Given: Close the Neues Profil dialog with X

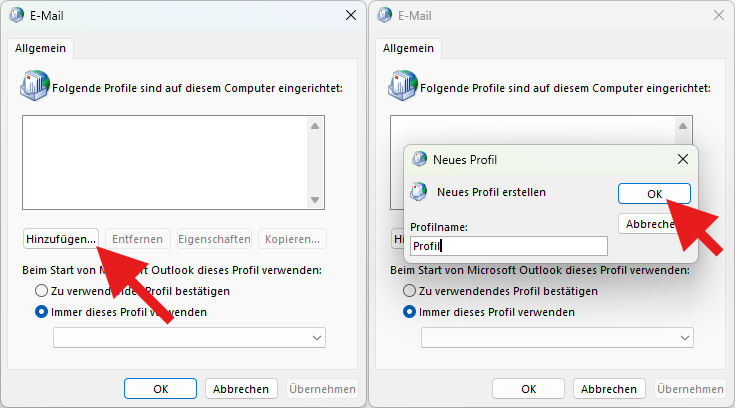Looking at the screenshot, I should 683,159.
